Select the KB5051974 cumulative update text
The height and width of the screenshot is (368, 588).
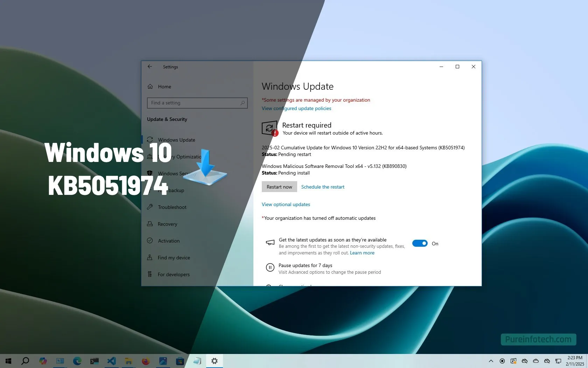tap(363, 148)
